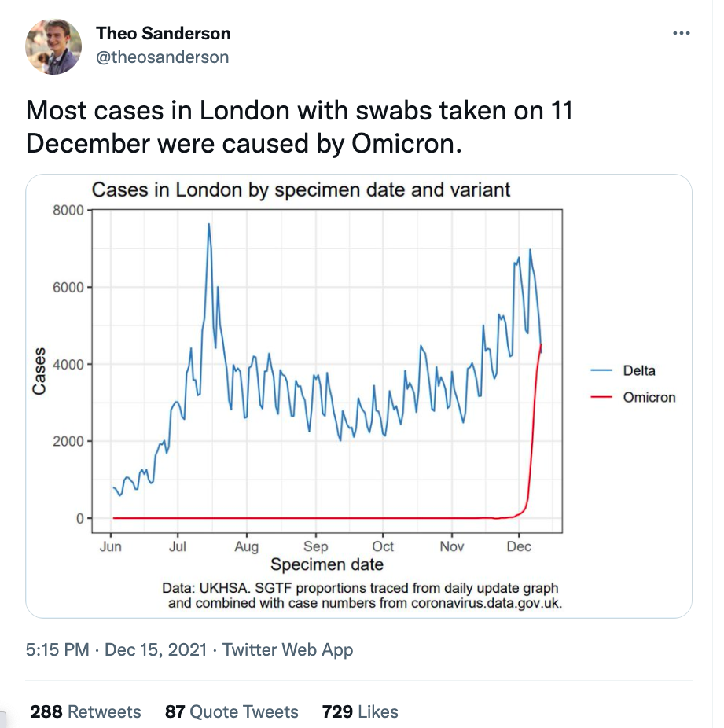
Task: Click the 'Jun' label on the x-axis
Action: click(111, 546)
